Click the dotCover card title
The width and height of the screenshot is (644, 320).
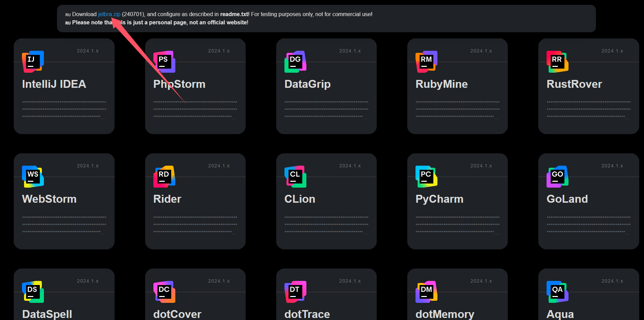pyautogui.click(x=177, y=314)
